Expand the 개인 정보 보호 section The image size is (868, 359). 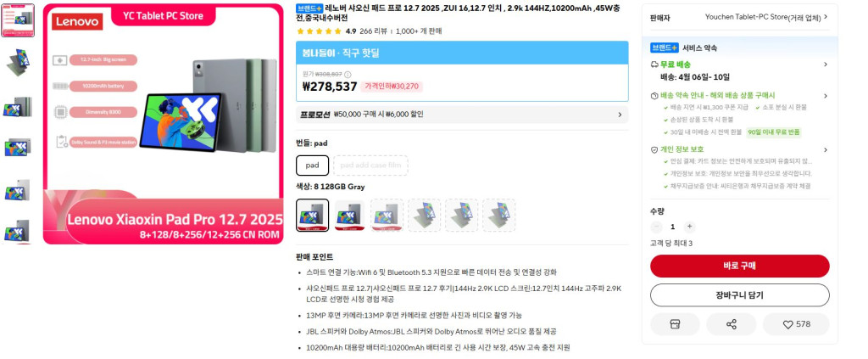pyautogui.click(x=739, y=149)
